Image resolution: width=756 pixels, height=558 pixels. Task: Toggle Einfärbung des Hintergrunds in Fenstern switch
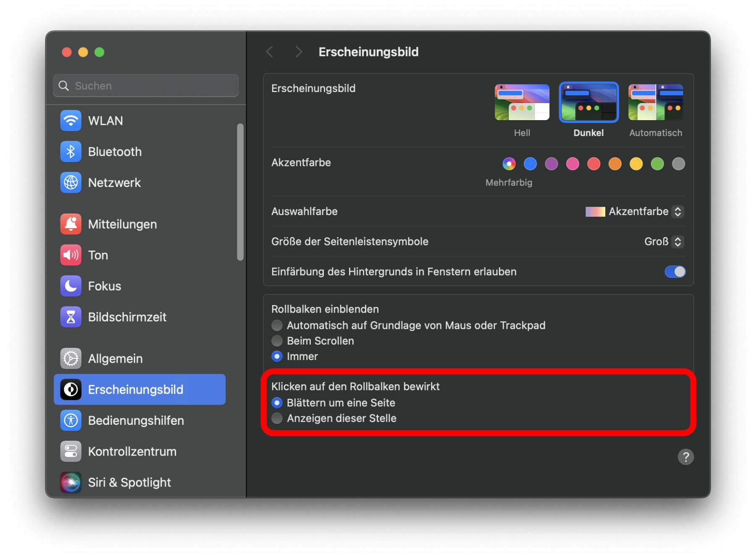click(x=675, y=272)
